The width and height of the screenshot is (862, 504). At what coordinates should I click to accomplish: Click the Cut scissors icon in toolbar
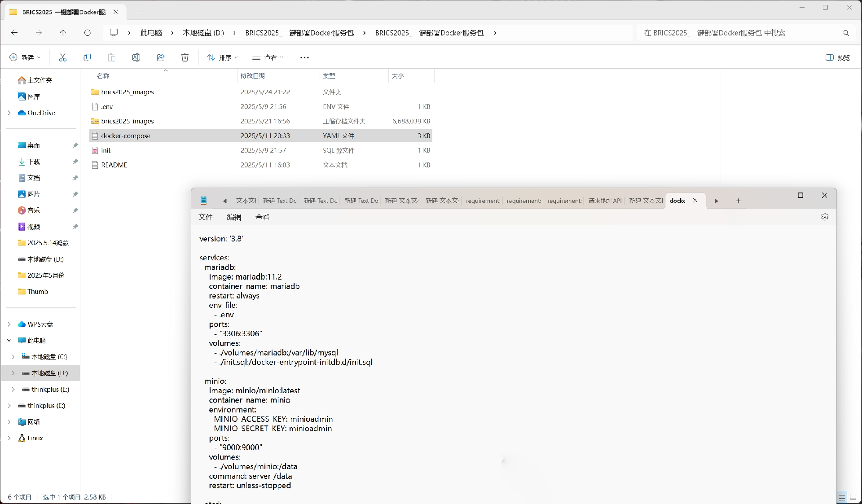63,57
